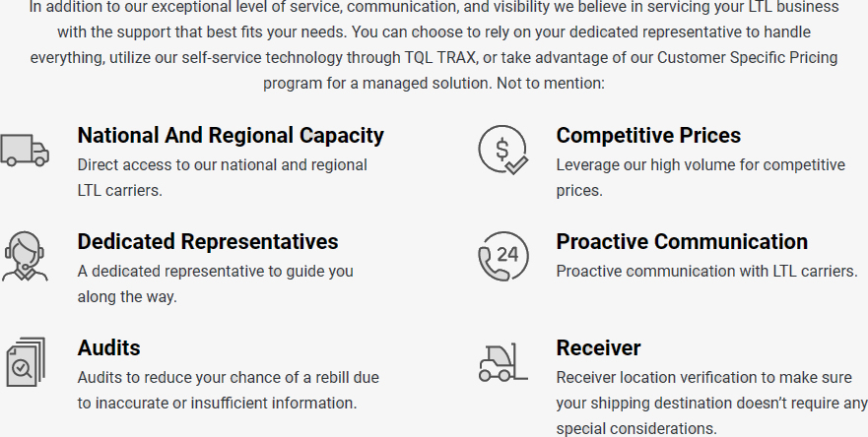
Task: Click the Receiver heading
Action: (x=598, y=347)
